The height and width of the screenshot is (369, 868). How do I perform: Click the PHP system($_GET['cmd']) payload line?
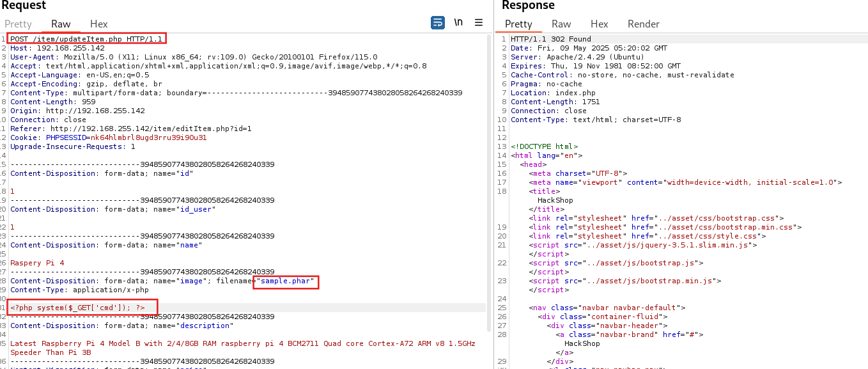tap(77, 308)
